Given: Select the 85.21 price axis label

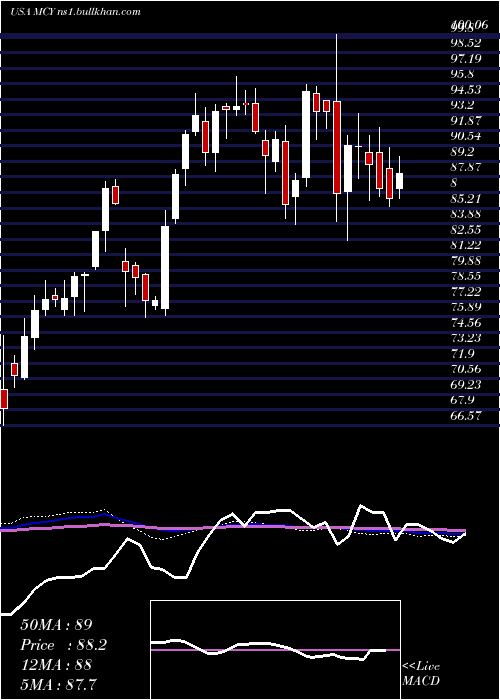Looking at the screenshot, I should click(466, 198).
